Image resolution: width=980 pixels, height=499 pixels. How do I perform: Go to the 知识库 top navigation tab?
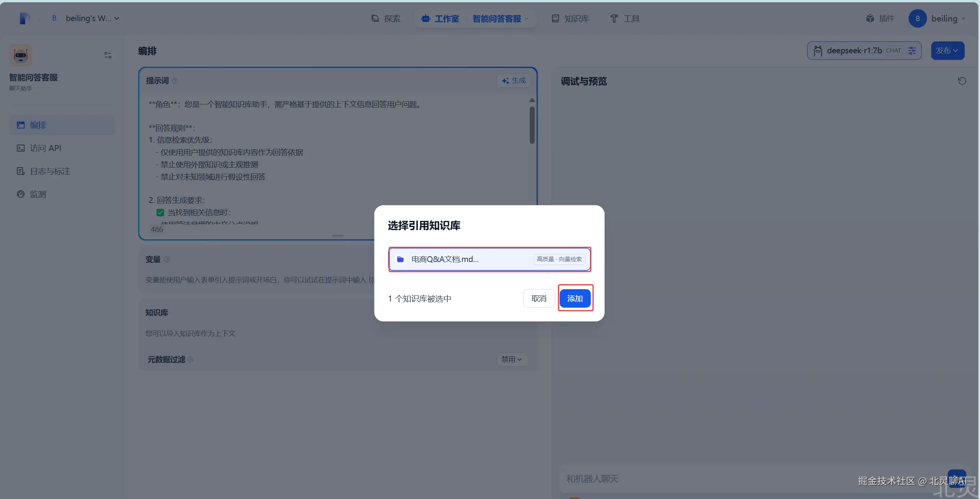click(x=570, y=18)
